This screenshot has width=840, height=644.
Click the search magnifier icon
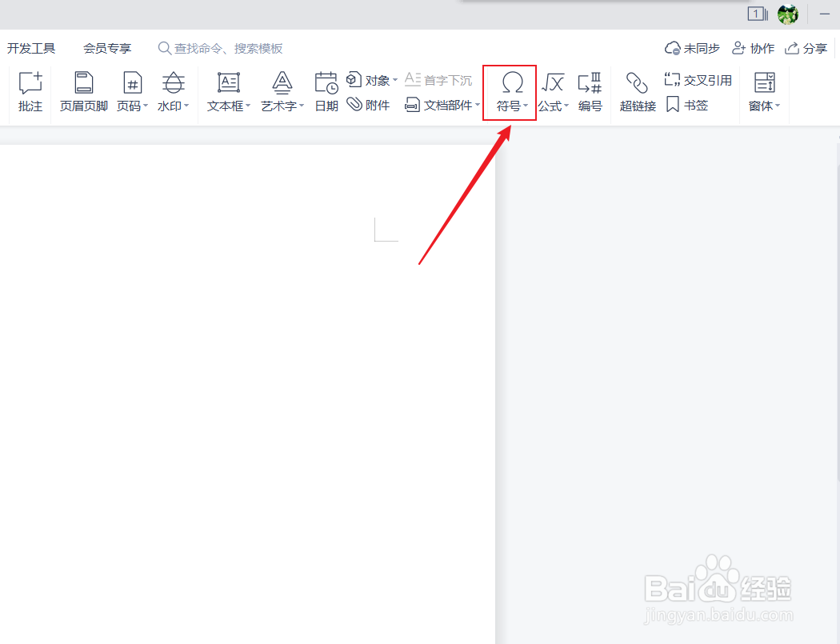tap(165, 48)
